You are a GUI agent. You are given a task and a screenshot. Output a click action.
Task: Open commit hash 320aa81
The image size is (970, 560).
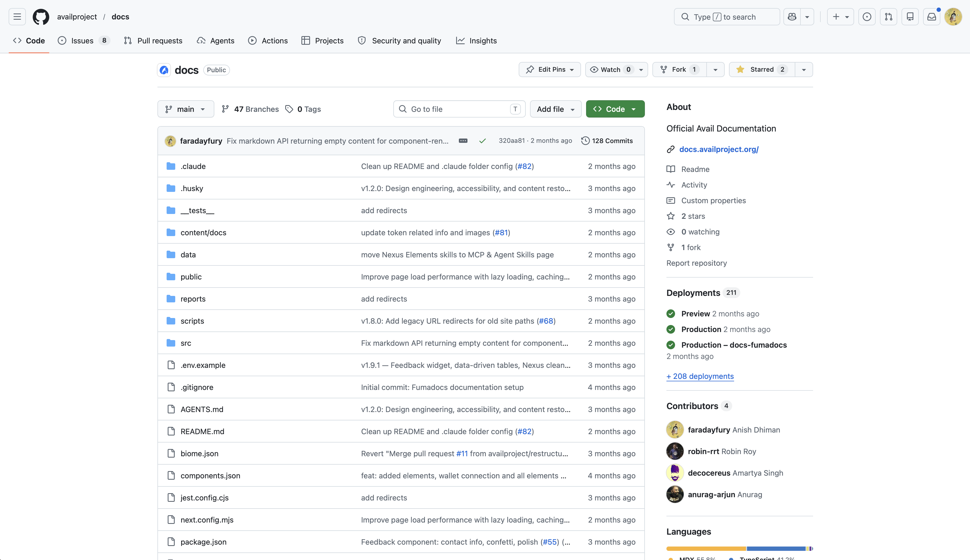[511, 141]
